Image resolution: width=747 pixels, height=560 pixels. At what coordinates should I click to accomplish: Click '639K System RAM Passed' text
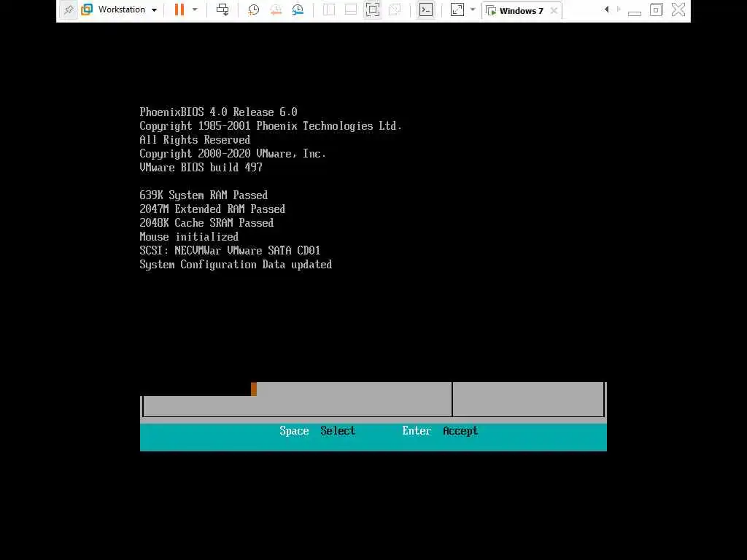point(204,195)
